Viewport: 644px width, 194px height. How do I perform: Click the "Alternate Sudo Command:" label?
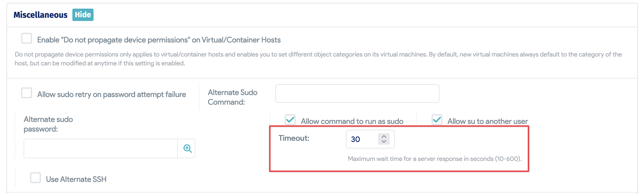(232, 97)
